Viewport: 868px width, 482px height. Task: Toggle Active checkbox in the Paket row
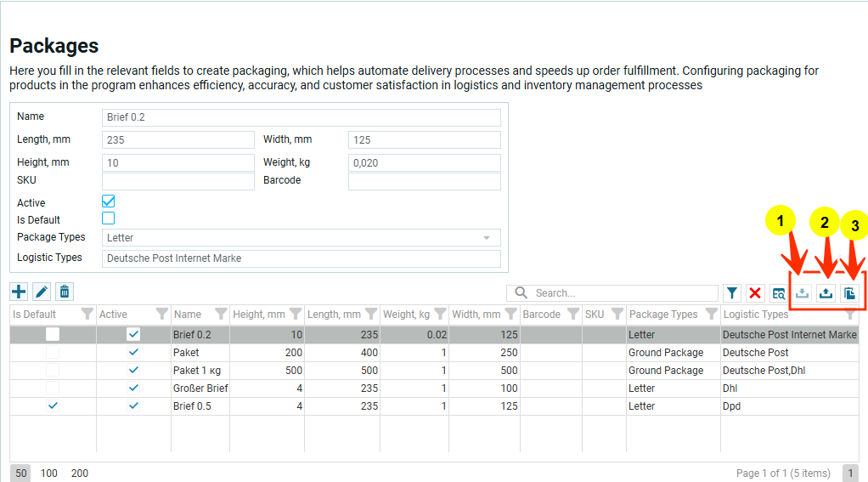click(x=133, y=352)
